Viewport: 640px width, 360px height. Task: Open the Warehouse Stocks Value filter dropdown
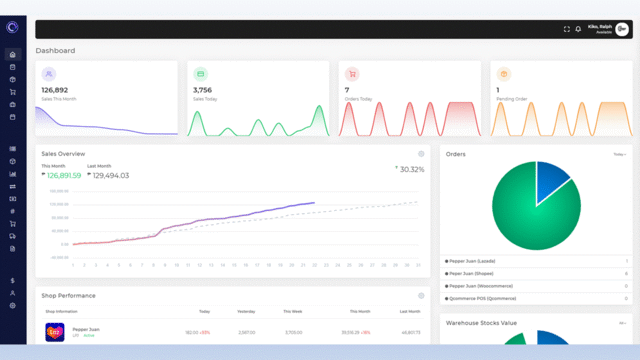pyautogui.click(x=622, y=323)
